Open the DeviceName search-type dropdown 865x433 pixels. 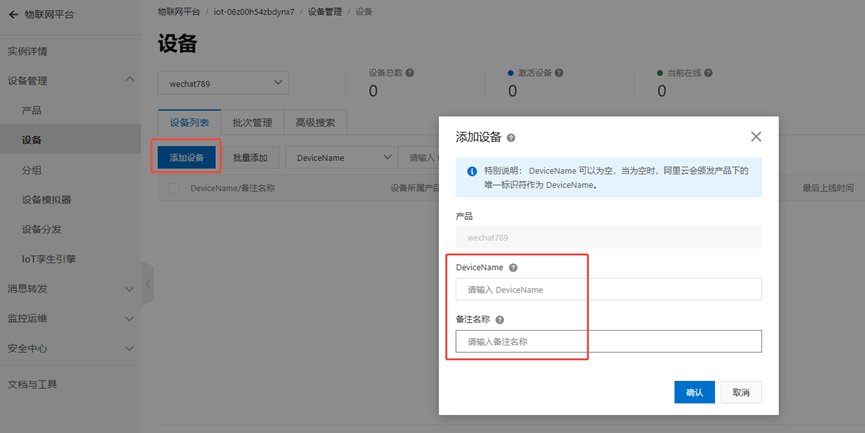341,158
